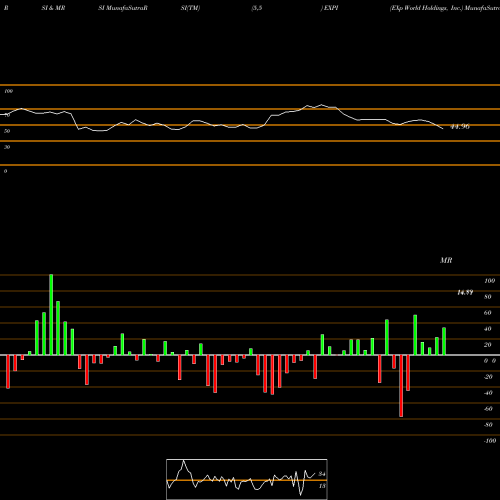Select the MR panel title label

pos(446,260)
